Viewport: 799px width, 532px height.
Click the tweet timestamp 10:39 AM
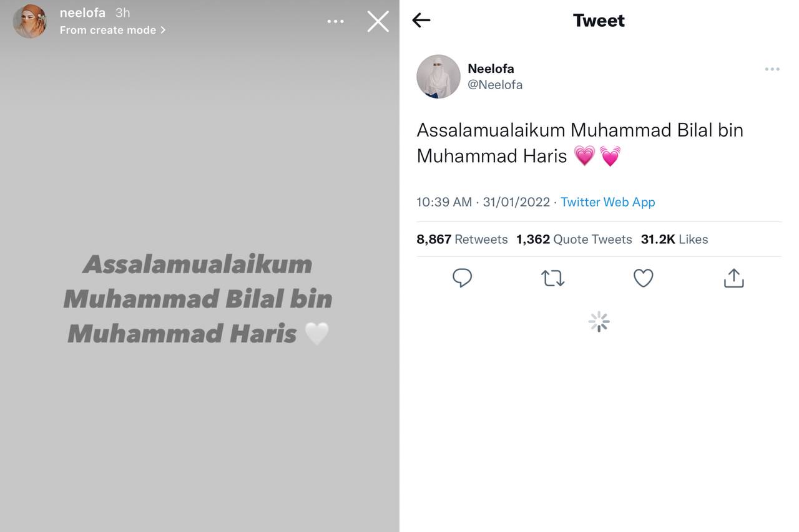444,202
